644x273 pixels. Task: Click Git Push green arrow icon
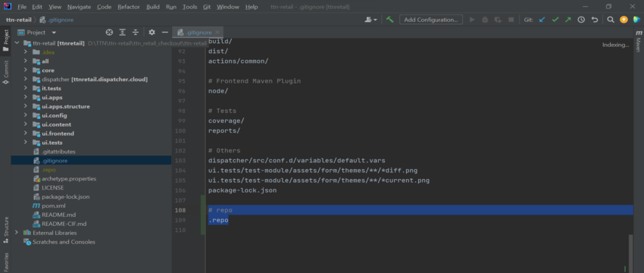point(568,19)
